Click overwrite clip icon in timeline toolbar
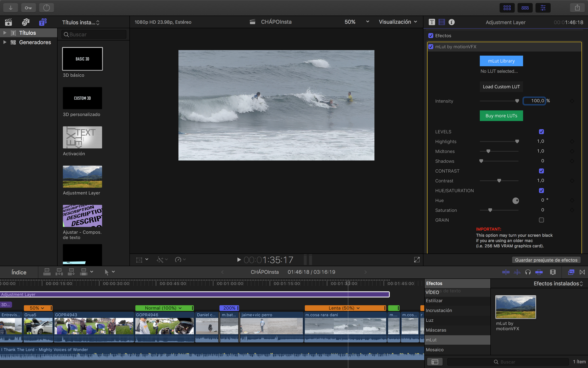Viewport: 588px width, 368px height. click(x=83, y=272)
